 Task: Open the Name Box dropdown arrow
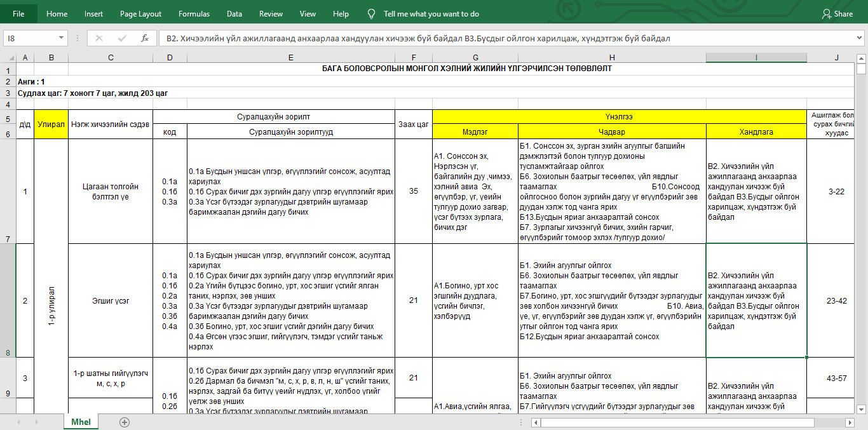click(61, 38)
